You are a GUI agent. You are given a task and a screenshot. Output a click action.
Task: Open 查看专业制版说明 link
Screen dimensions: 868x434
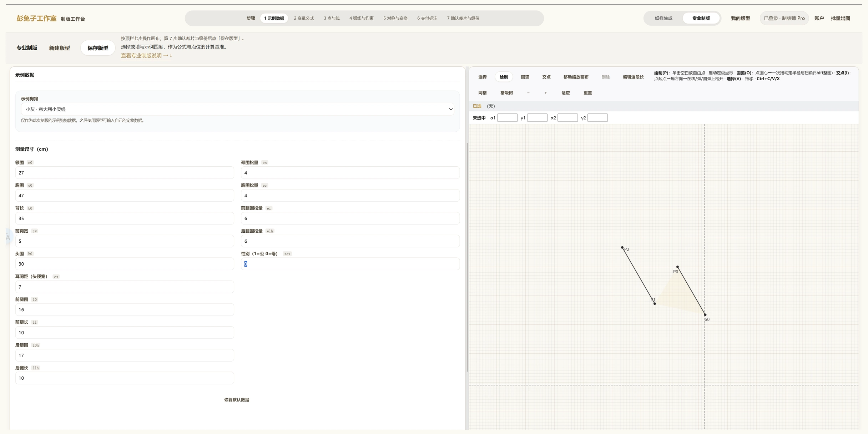coord(146,56)
